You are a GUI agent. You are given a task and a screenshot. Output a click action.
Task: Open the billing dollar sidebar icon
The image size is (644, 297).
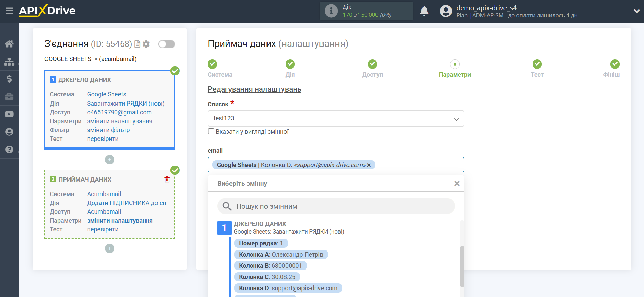[x=9, y=79]
